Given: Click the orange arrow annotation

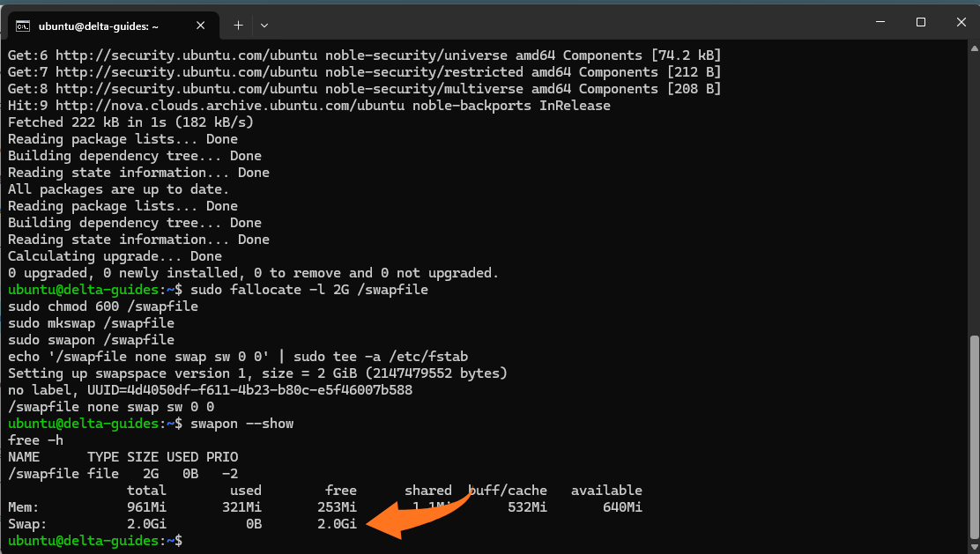Looking at the screenshot, I should pyautogui.click(x=414, y=521).
